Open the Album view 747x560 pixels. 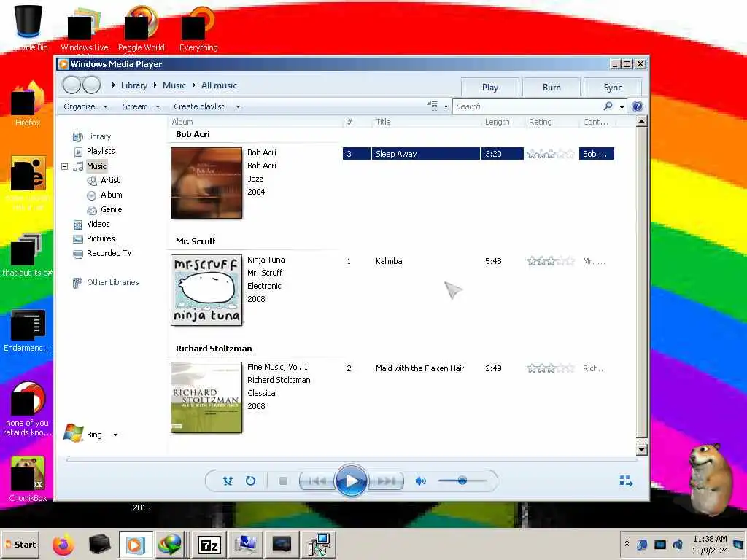(111, 195)
